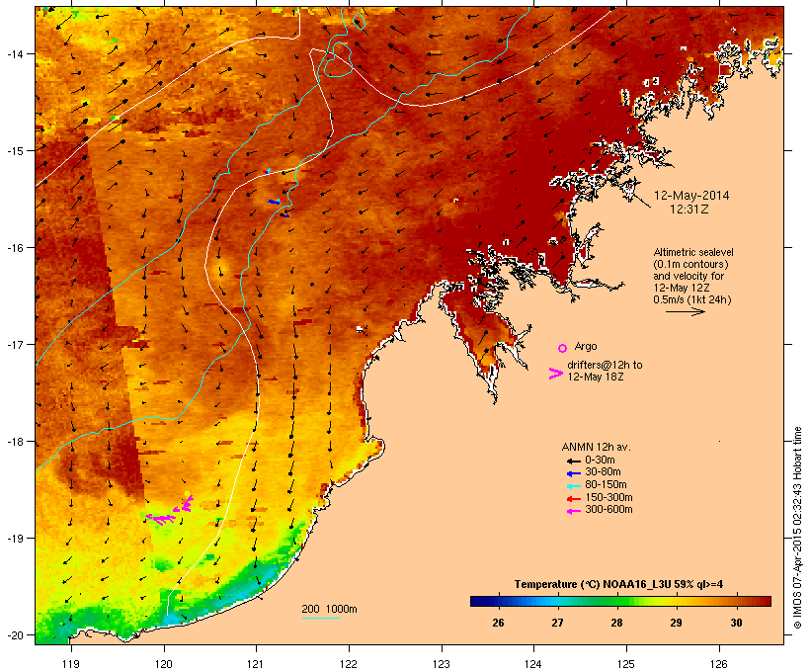The image size is (810, 672).
Task: Click the latitude label -14
Action: coord(14,53)
